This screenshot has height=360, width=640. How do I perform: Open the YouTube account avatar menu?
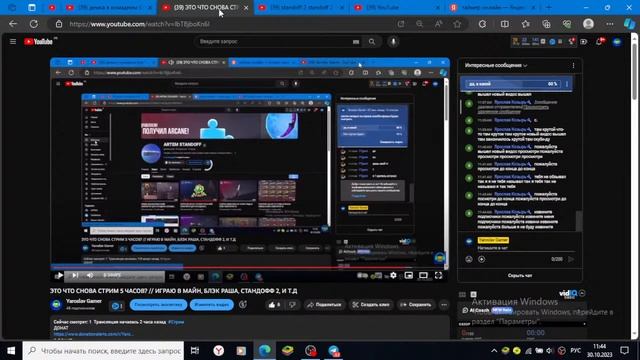617,42
